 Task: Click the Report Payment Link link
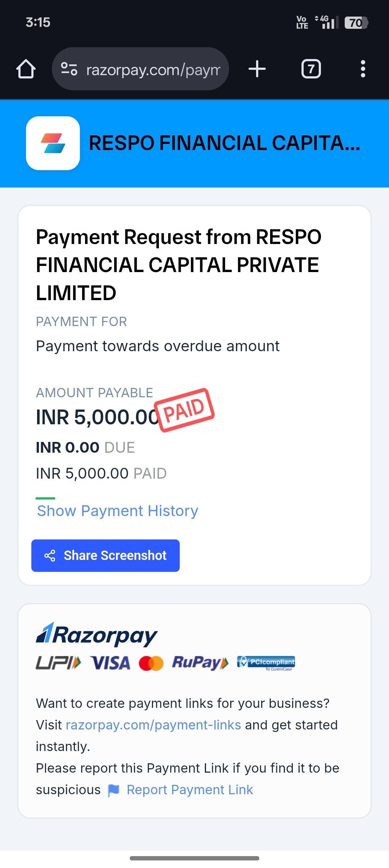point(190,790)
